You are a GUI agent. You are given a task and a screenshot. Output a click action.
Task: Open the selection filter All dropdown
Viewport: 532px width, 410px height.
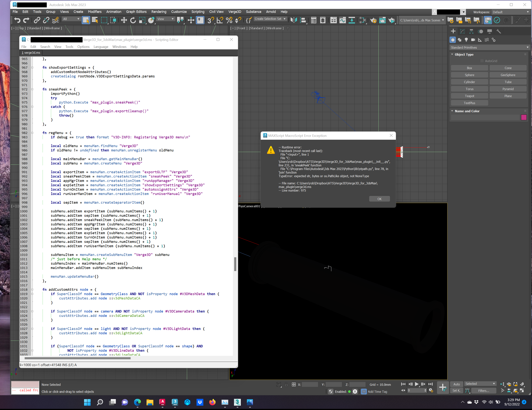(71, 19)
